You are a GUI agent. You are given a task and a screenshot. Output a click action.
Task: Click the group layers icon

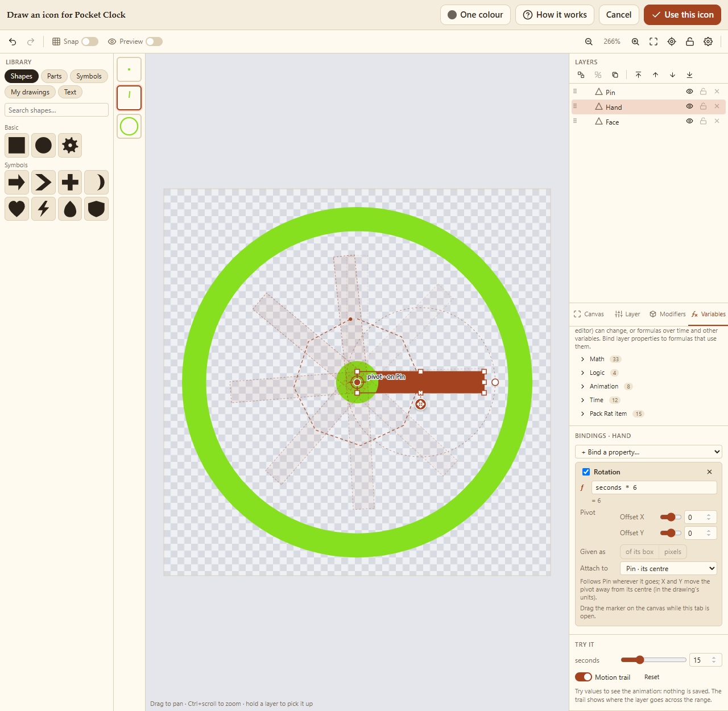point(581,75)
